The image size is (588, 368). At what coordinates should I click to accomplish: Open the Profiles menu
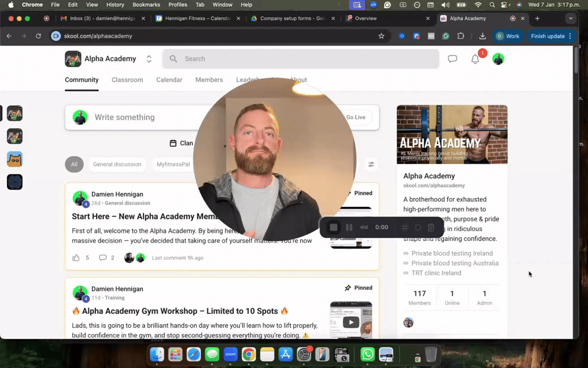pyautogui.click(x=178, y=5)
